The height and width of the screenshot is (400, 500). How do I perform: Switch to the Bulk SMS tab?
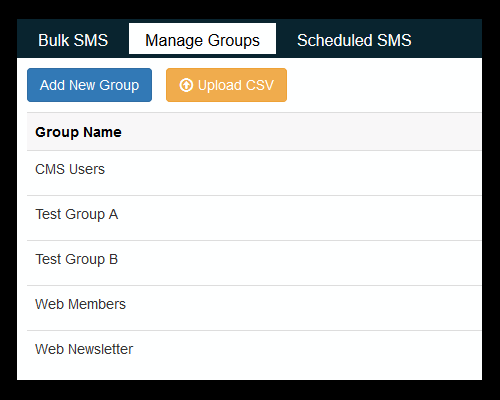[73, 40]
